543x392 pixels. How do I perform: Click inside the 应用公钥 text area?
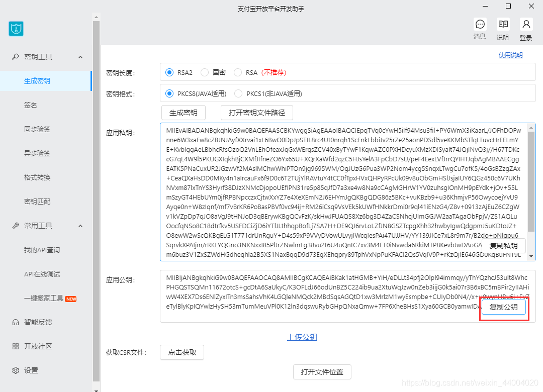pyautogui.click(x=348, y=297)
